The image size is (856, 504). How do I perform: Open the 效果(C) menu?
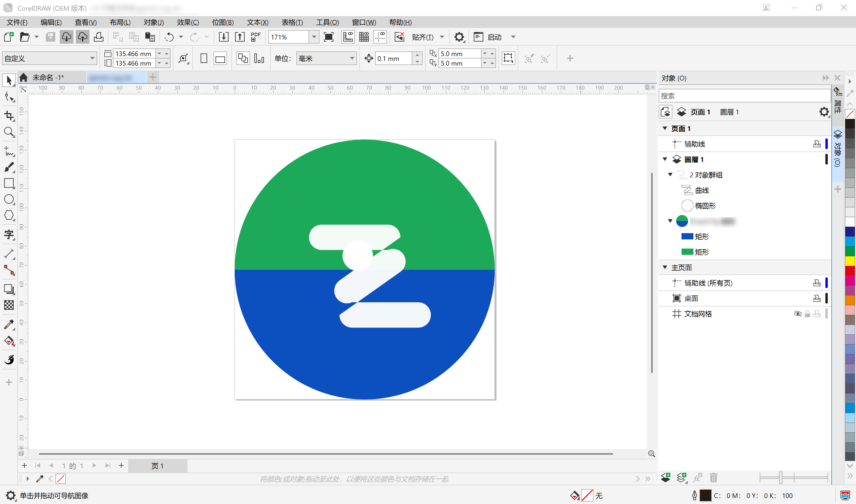tap(188, 22)
